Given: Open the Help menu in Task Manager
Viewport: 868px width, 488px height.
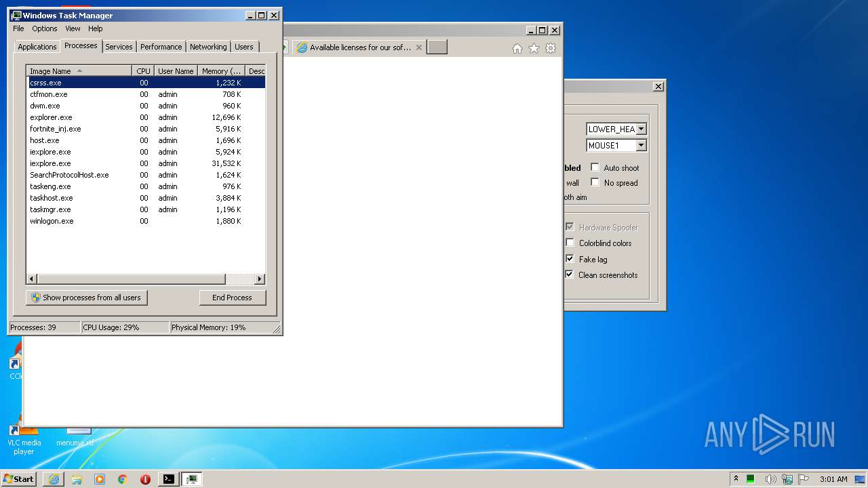Looking at the screenshot, I should point(96,28).
